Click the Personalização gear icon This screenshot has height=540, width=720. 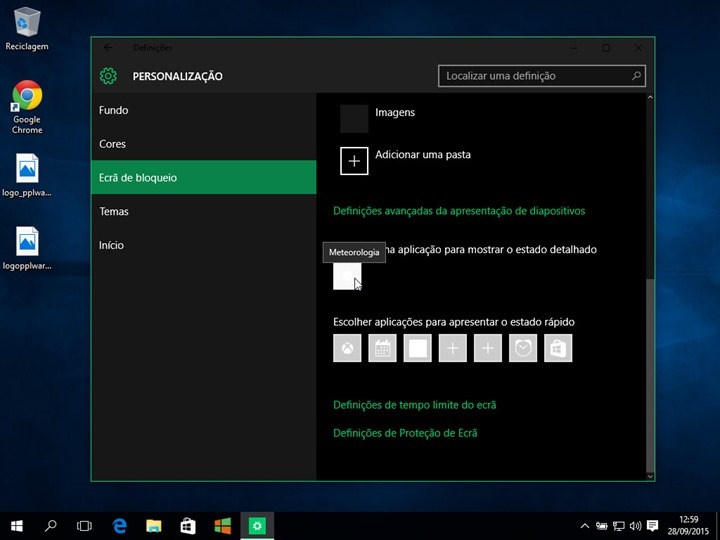pyautogui.click(x=108, y=76)
